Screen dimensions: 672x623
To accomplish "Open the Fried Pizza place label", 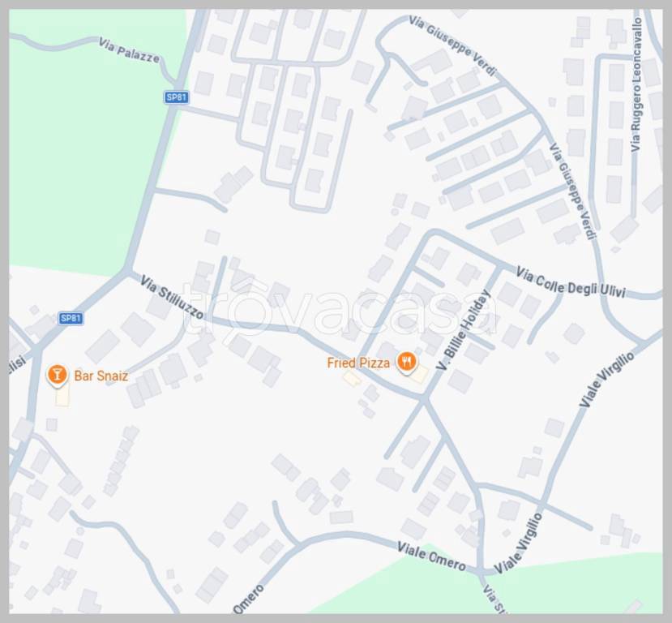I will pyautogui.click(x=358, y=363).
